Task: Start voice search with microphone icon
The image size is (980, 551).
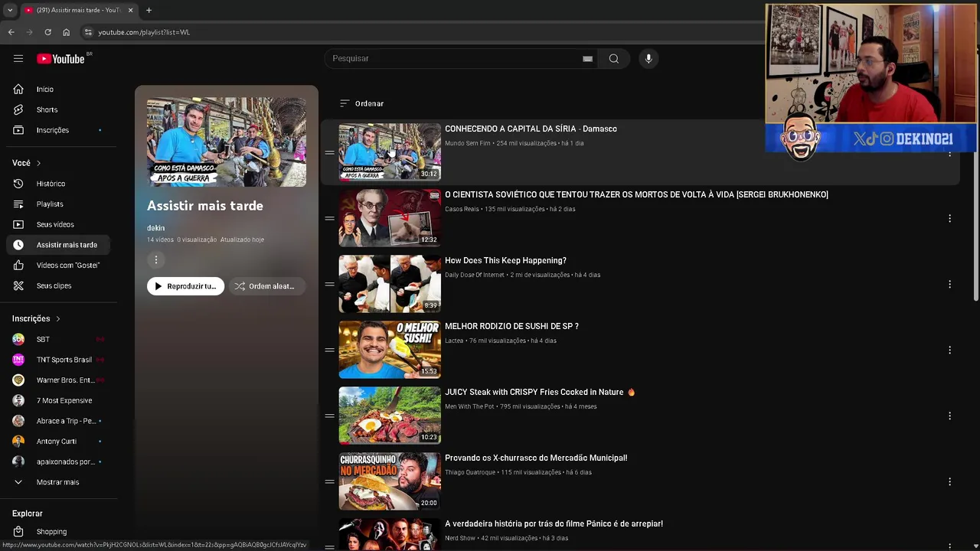Action: point(648,58)
